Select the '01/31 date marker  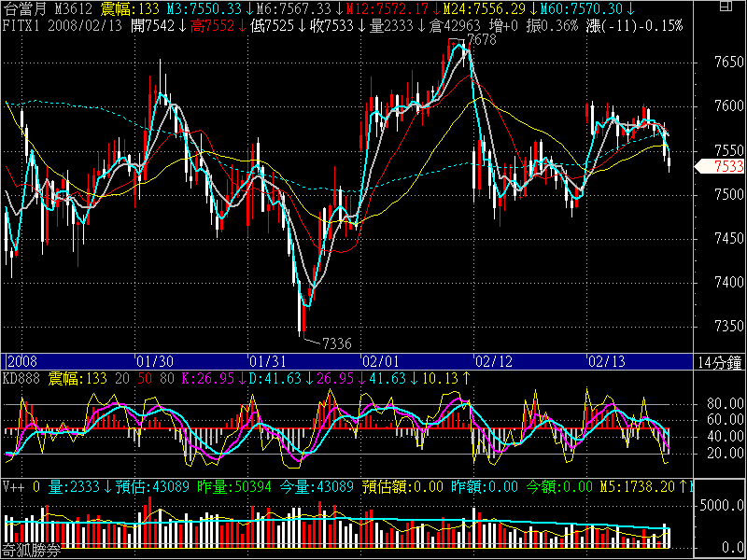[x=266, y=360]
